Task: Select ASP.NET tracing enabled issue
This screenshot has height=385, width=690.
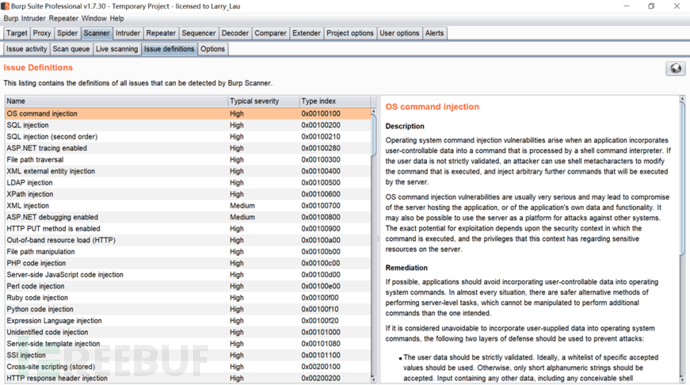Action: click(x=188, y=148)
